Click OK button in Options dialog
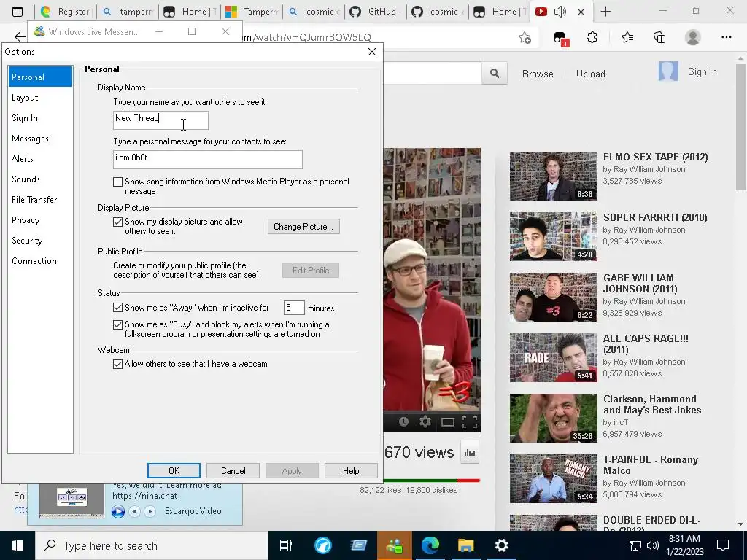 [x=174, y=470]
